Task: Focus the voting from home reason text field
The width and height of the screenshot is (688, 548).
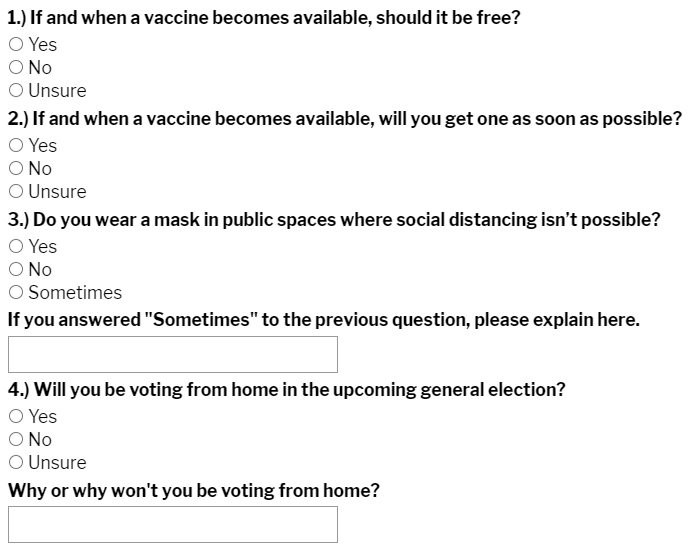Action: click(173, 525)
